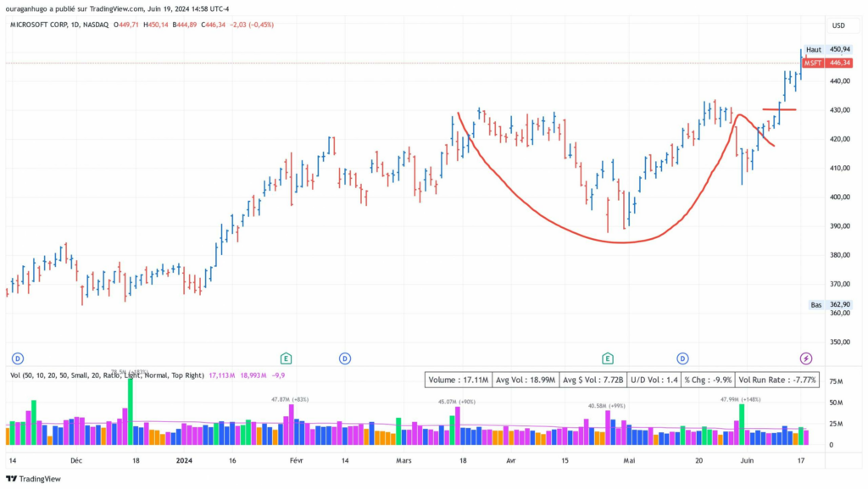Image resolution: width=868 pixels, height=489 pixels.
Task: Open the earnings E marker before Mai
Action: coord(607,358)
